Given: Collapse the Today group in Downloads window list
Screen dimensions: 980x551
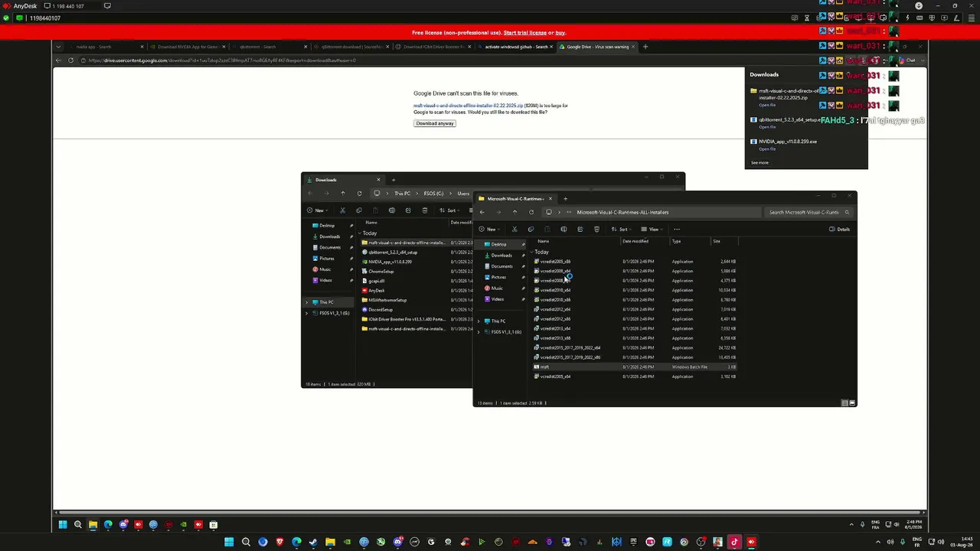Looking at the screenshot, I should tap(361, 233).
